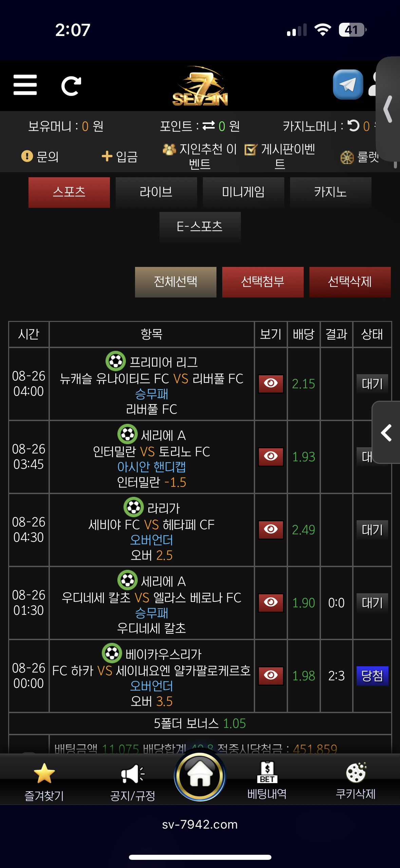Open 즐겨찾기 star icon
The height and width of the screenshot is (868, 400).
[44, 774]
